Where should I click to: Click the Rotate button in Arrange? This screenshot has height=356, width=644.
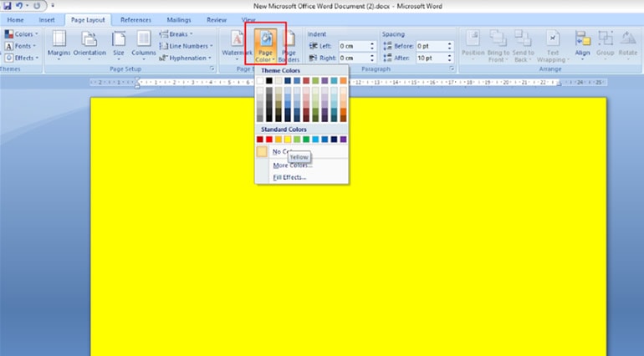pos(627,46)
